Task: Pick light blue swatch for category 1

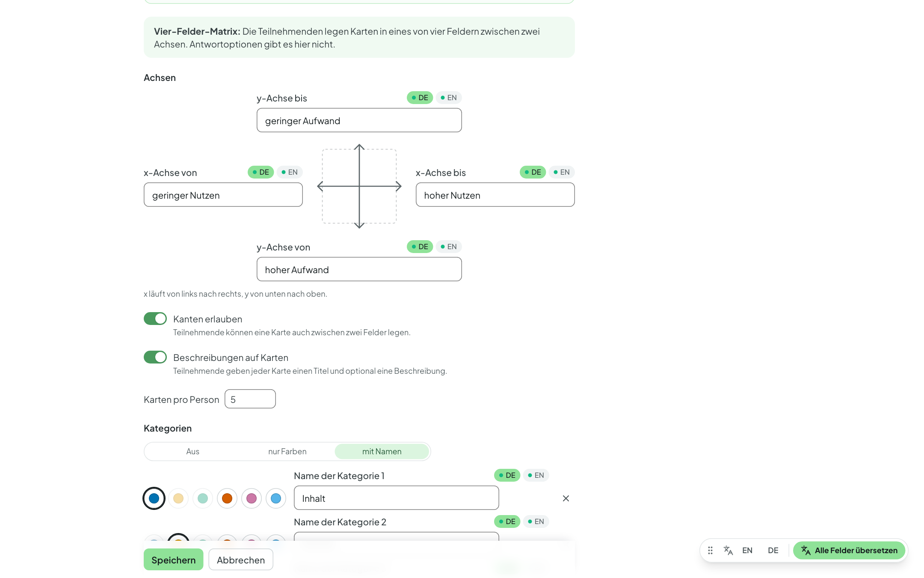Action: (x=276, y=498)
